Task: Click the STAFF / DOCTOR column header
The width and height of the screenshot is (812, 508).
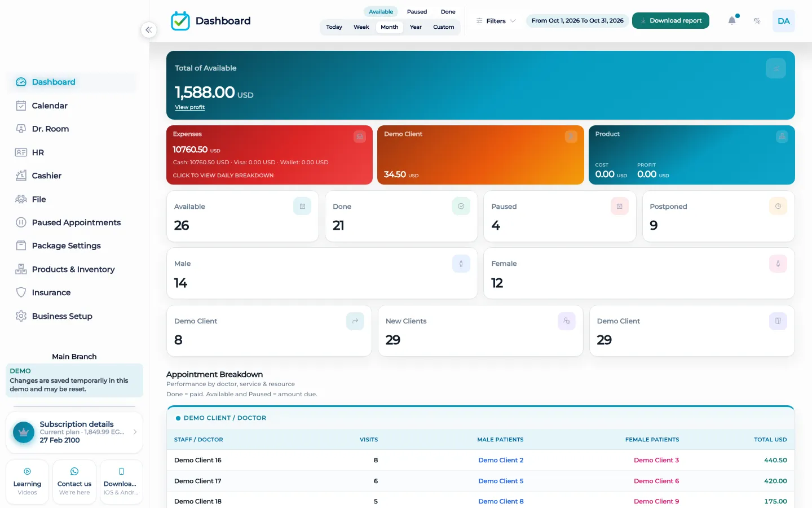Action: tap(198, 440)
